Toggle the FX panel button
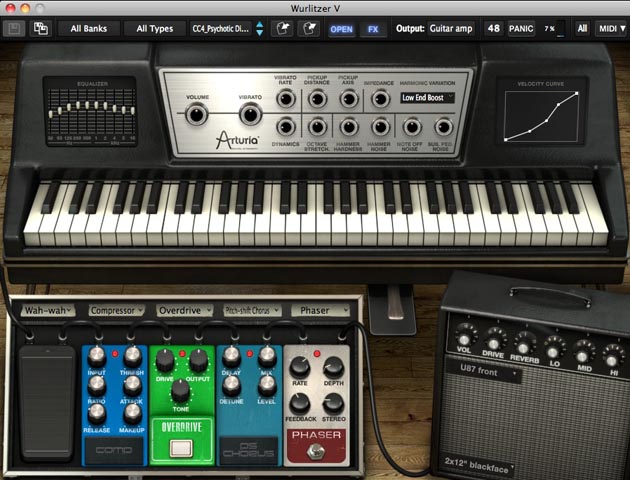This screenshot has height=480, width=630. [373, 29]
